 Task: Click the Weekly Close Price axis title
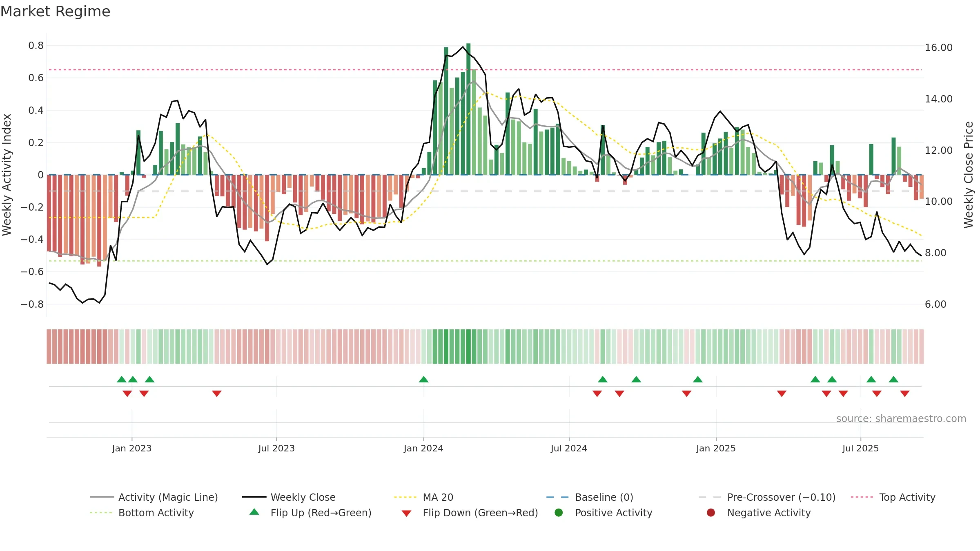click(x=969, y=175)
